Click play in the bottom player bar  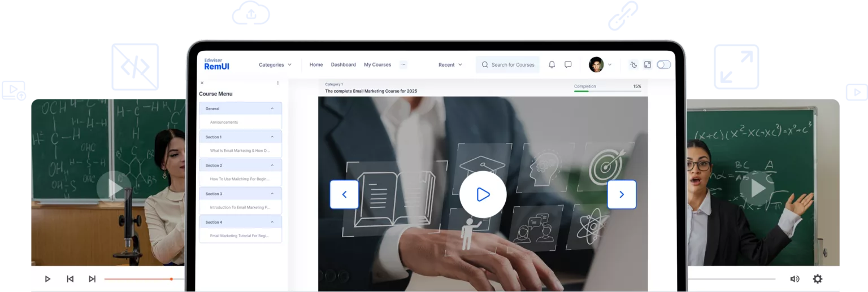click(47, 278)
